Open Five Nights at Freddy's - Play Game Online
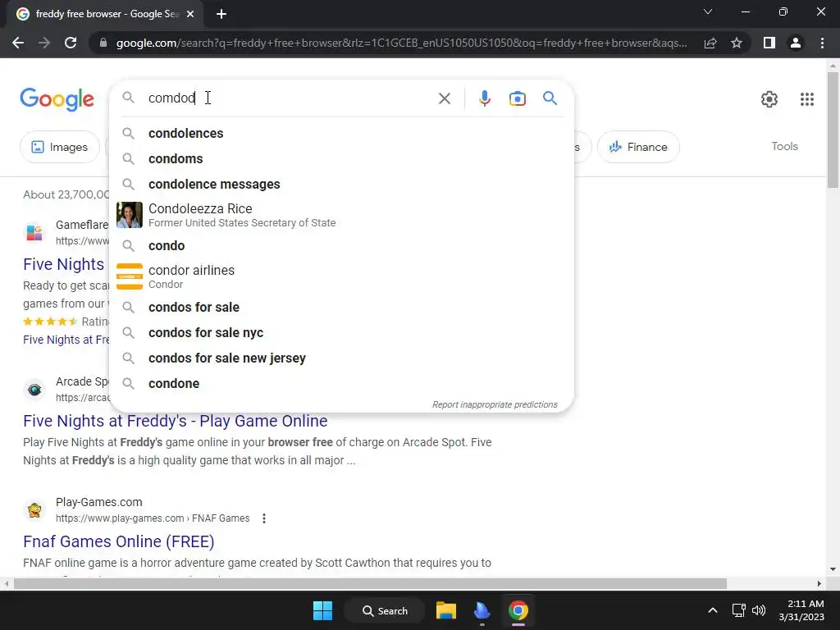The image size is (840, 630). (176, 421)
